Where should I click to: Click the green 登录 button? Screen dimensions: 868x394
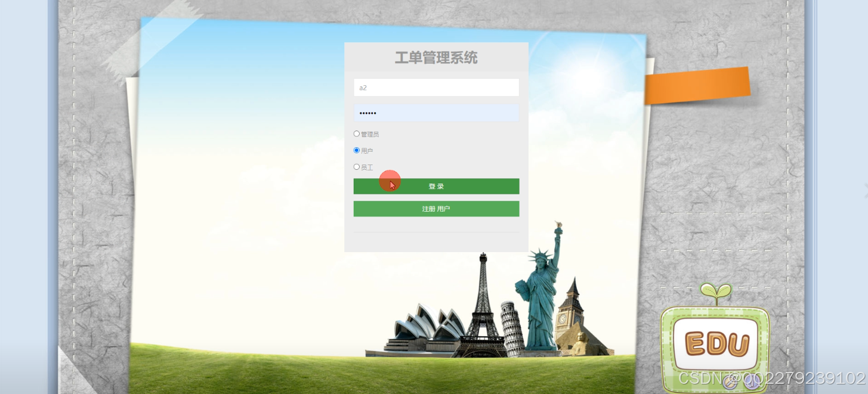(x=436, y=186)
